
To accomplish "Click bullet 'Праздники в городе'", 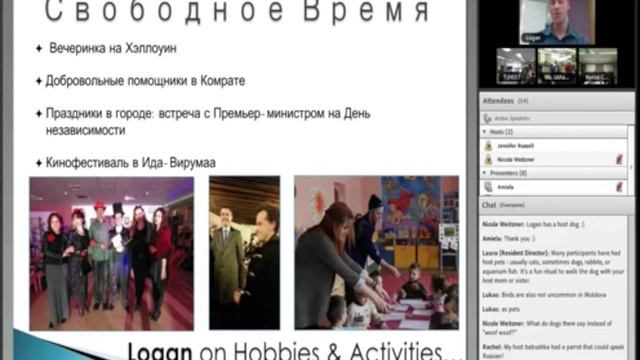I will (208, 122).
